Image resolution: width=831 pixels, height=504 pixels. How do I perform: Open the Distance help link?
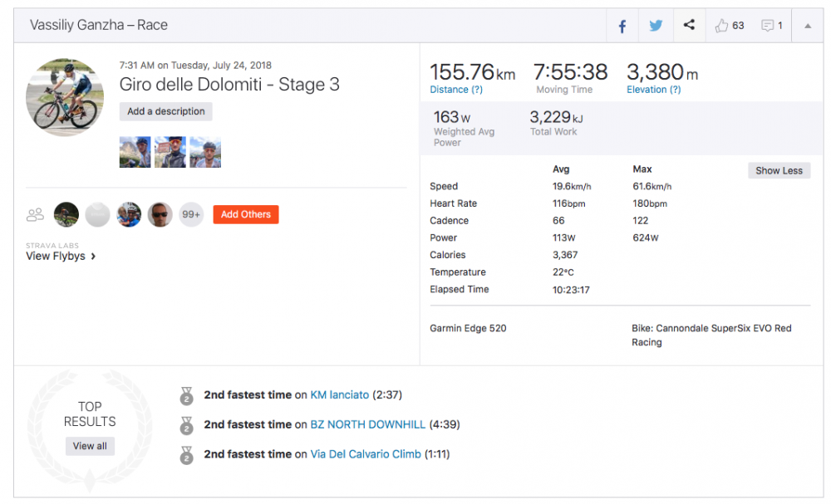[x=456, y=90]
